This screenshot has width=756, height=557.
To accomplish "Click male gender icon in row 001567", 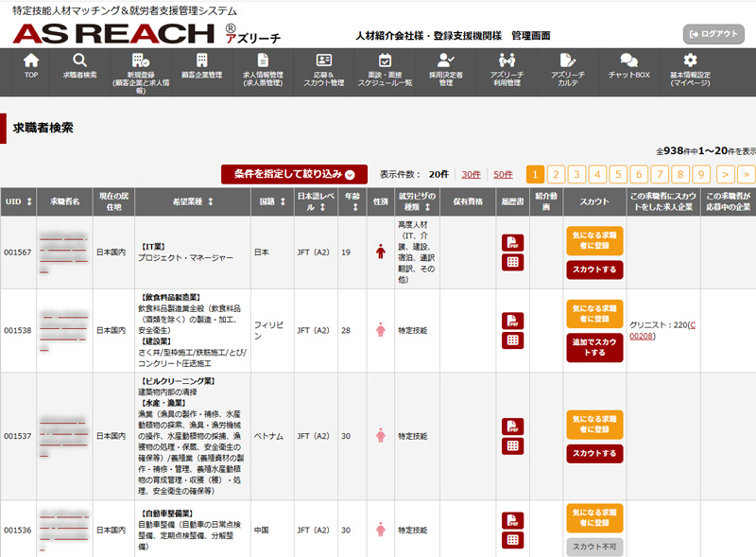I will [x=381, y=252].
